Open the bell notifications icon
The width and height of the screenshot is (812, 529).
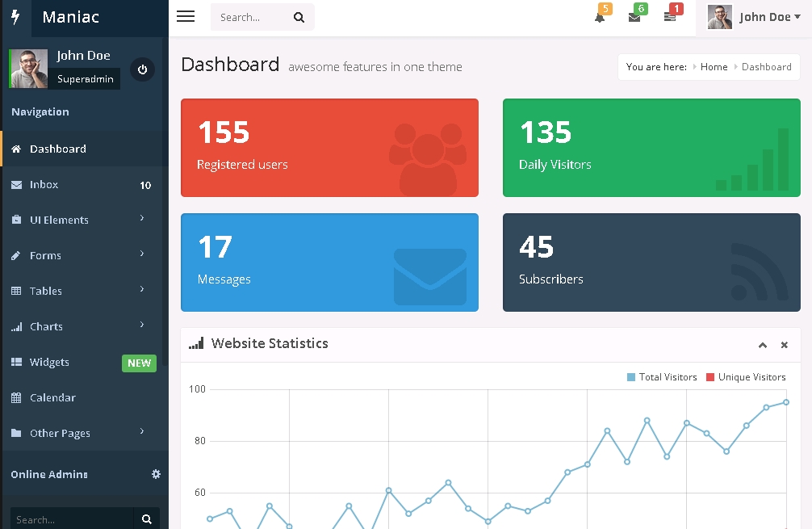(x=599, y=17)
